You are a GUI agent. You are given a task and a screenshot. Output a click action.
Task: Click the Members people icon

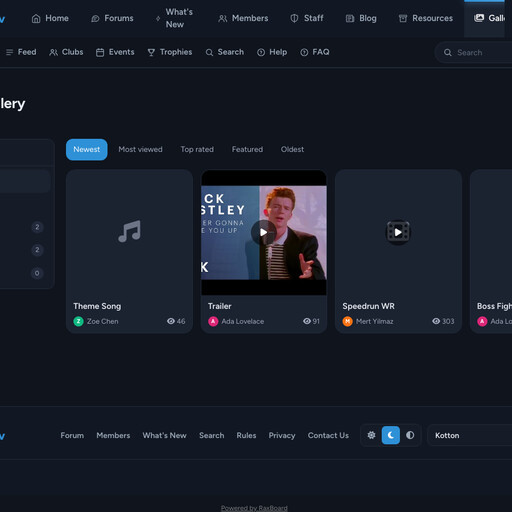(223, 18)
